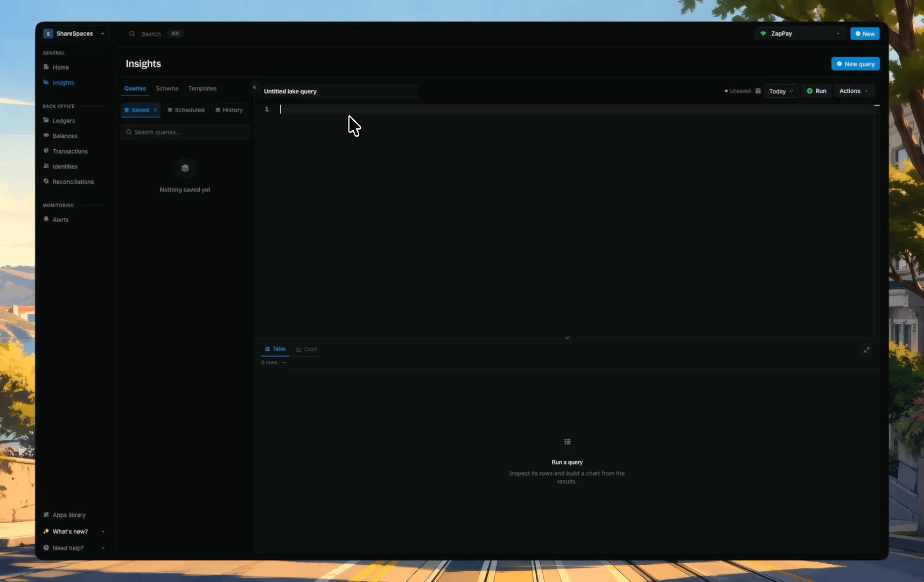Screen dimensions: 924x582
Task: Switch results to Table view
Action: (275, 349)
